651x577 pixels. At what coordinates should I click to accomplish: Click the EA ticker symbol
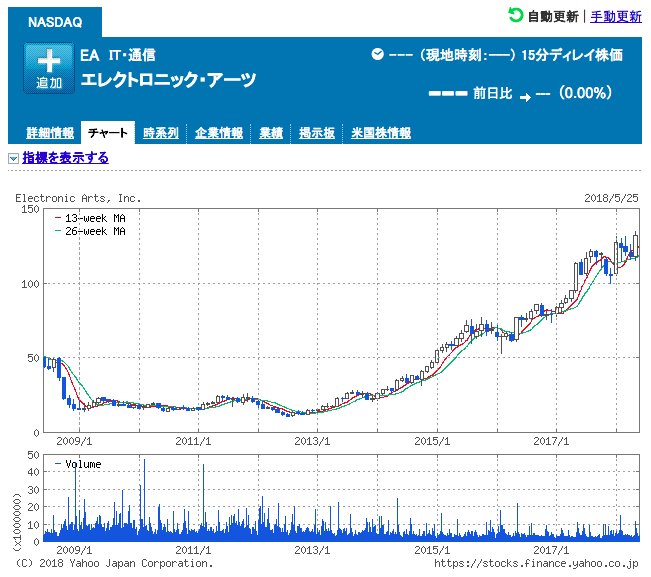90,55
